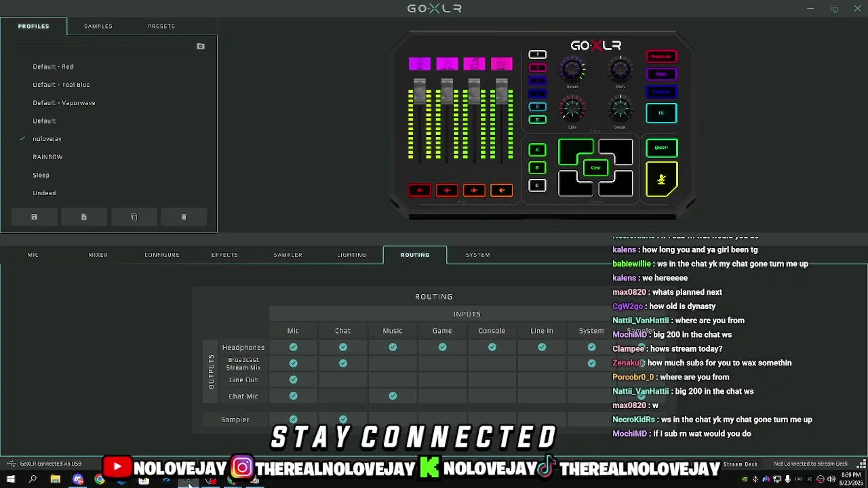Image resolution: width=868 pixels, height=488 pixels.
Task: Load the Default - Vaporwave profile
Action: tap(64, 103)
